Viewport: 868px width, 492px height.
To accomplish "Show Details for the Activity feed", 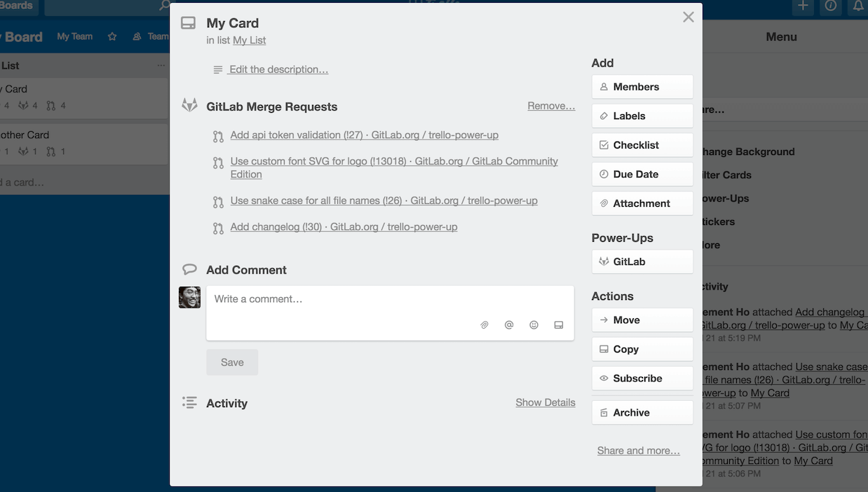I will click(x=545, y=402).
